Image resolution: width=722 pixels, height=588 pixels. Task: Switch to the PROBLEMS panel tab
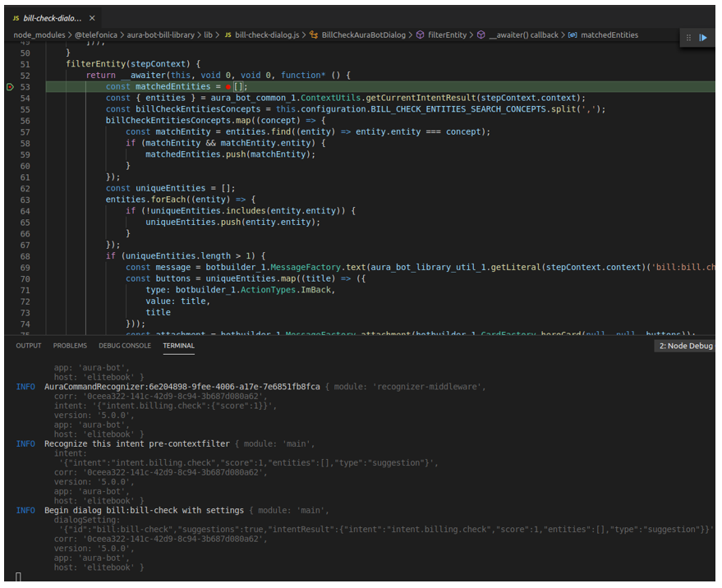click(x=70, y=346)
